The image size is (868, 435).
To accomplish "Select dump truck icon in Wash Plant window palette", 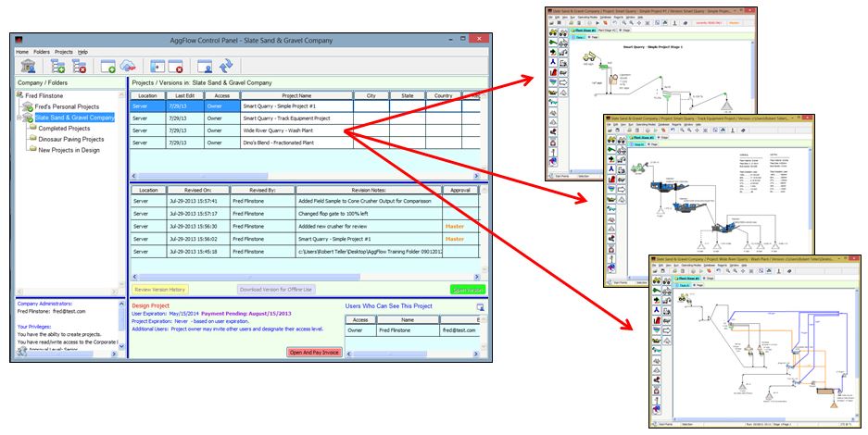I will click(x=657, y=280).
